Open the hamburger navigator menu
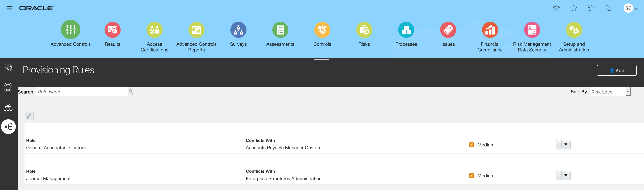This screenshot has height=190, width=644. coord(10,8)
